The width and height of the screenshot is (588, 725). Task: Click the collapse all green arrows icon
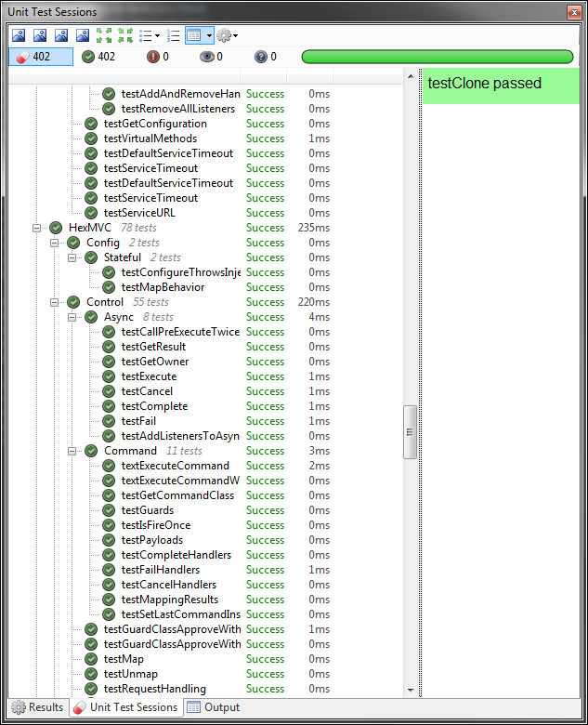(x=124, y=35)
